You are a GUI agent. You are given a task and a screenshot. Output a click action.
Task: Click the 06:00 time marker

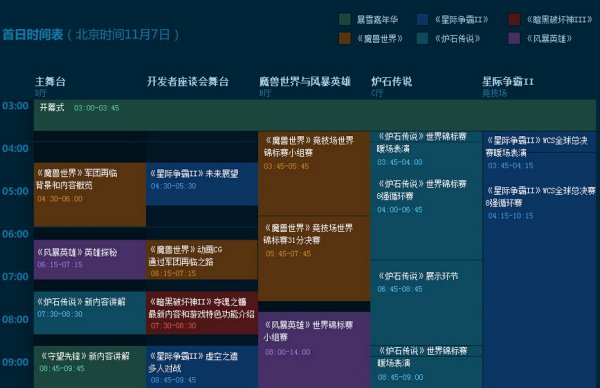tap(15, 234)
